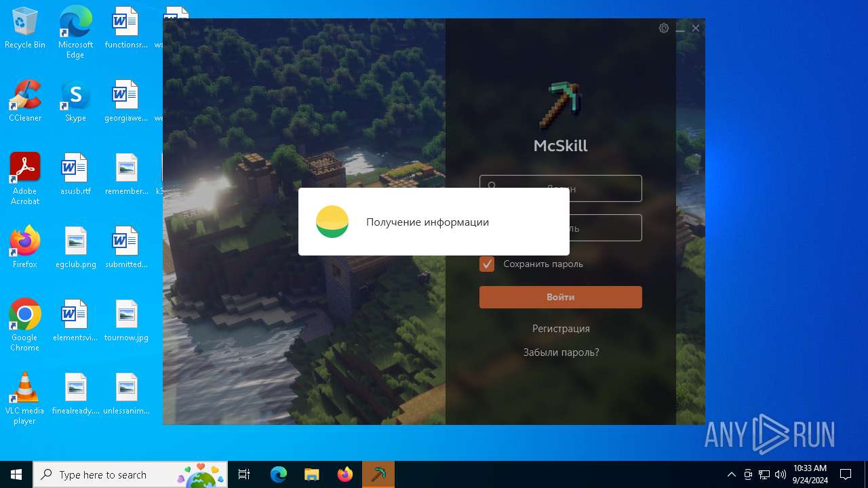The height and width of the screenshot is (488, 868).
Task: Select CCleaner desktop shortcut
Action: pyautogui.click(x=25, y=101)
